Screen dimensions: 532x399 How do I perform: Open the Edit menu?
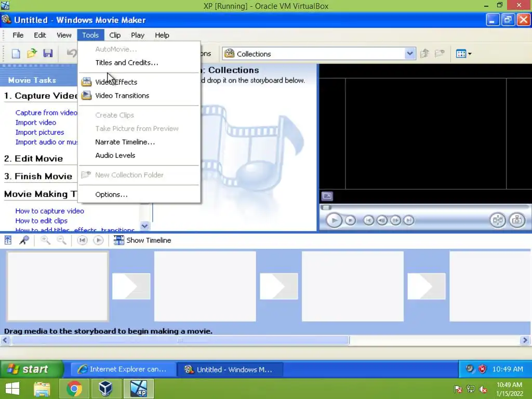tap(39, 35)
